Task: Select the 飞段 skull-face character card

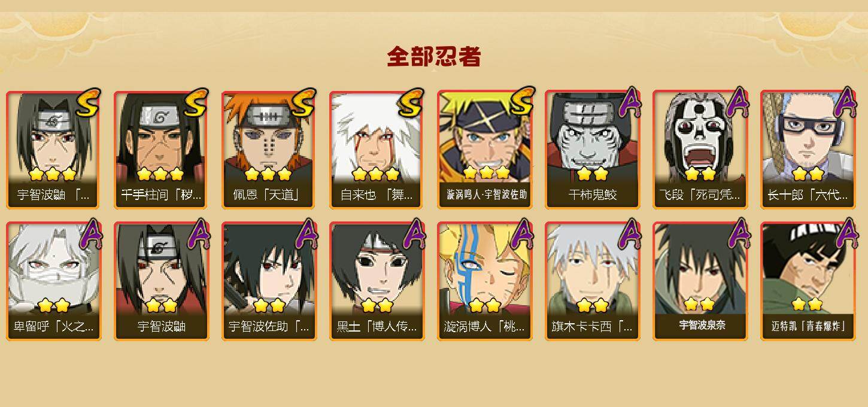Action: [x=700, y=150]
